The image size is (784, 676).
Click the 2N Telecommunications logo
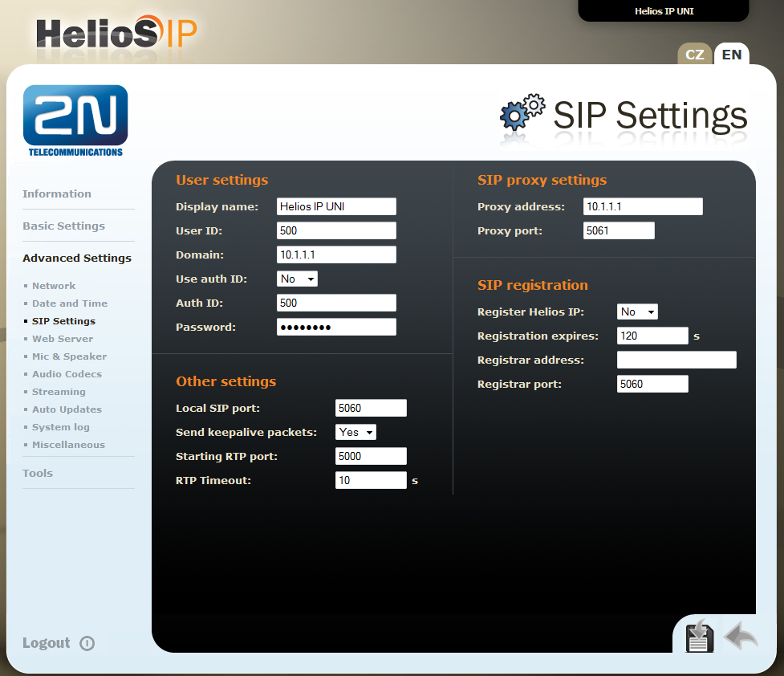pos(75,120)
